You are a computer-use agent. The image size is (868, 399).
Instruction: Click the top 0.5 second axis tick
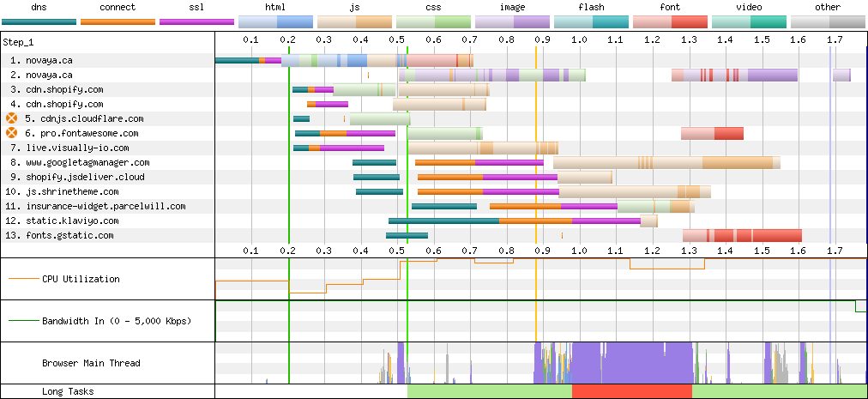coord(397,39)
